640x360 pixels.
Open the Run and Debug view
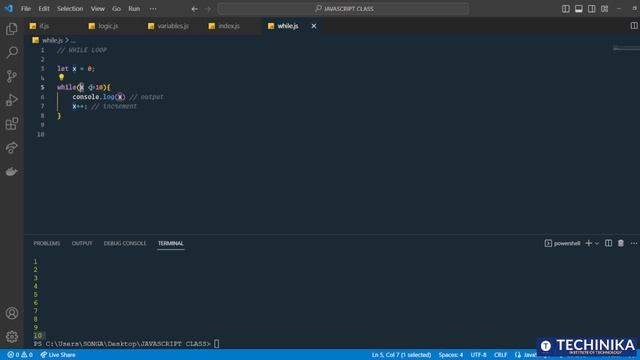[12, 100]
